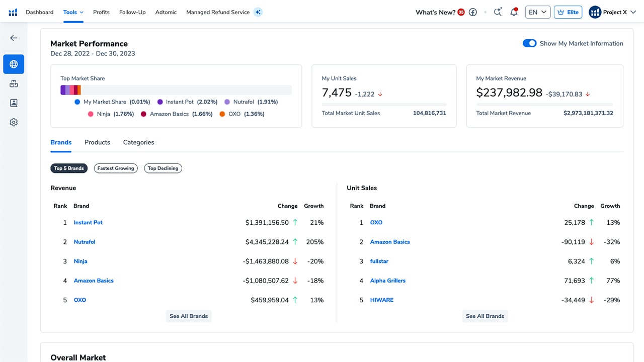Screen dimensions: 644x362
Task: Open the notifications bell icon
Action: [x=514, y=12]
